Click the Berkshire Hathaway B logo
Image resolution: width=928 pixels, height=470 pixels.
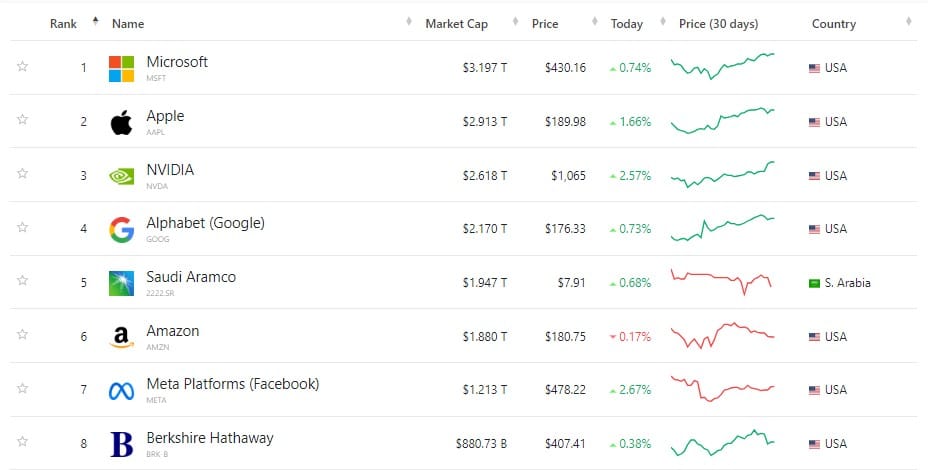(121, 445)
